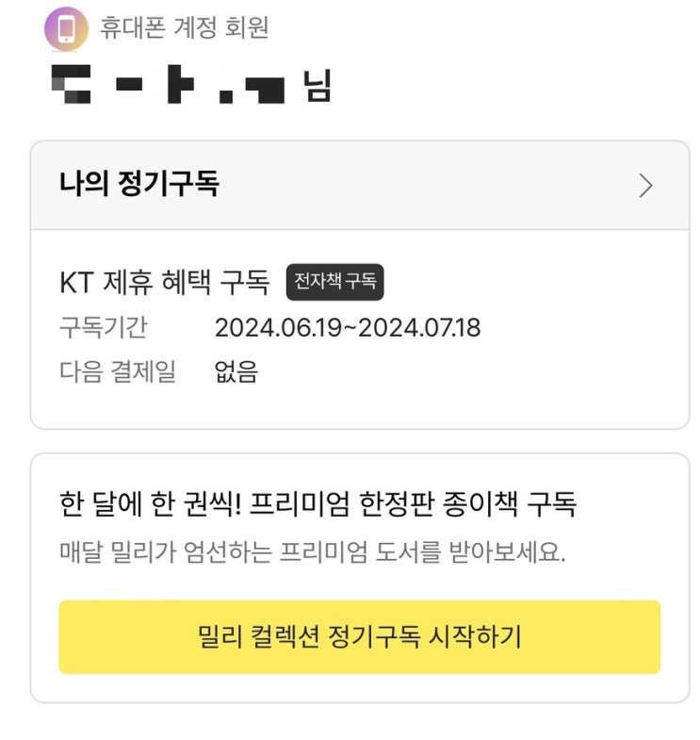This screenshot has width=700, height=740.
Task: Tap the gray header bar of 나의 정기구독
Action: [424, 186]
